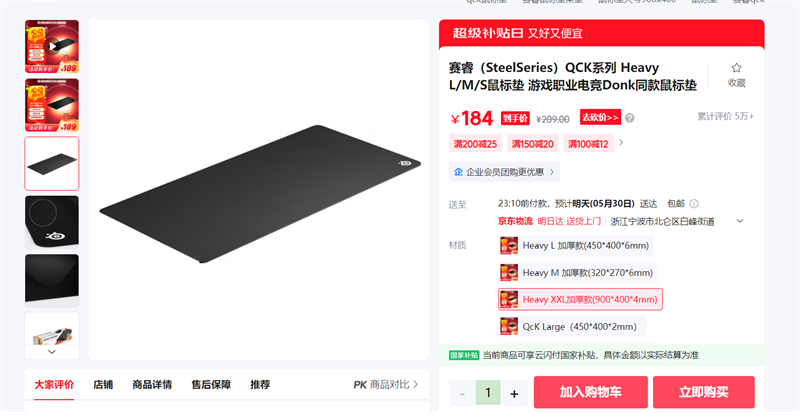Click the quantity input field
800x412 pixels.
point(488,393)
